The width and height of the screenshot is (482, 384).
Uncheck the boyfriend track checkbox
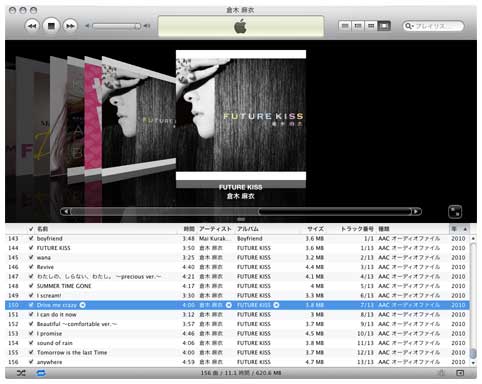(x=31, y=239)
